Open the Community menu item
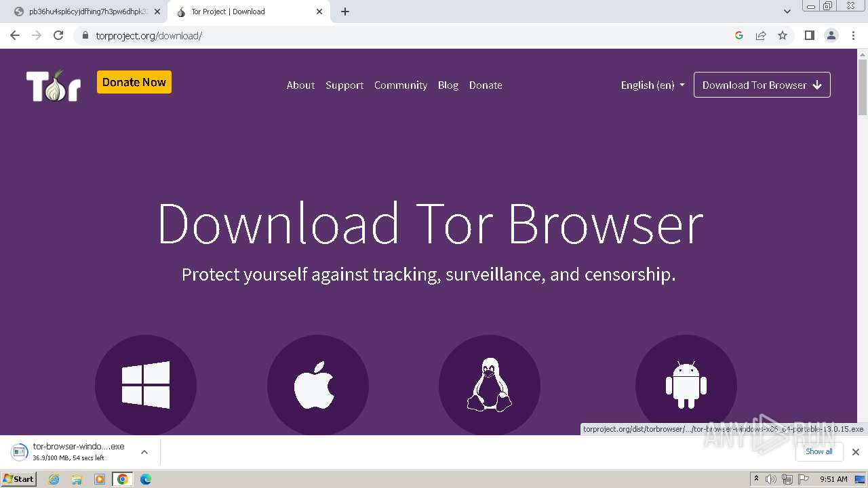The height and width of the screenshot is (488, 868). 401,85
